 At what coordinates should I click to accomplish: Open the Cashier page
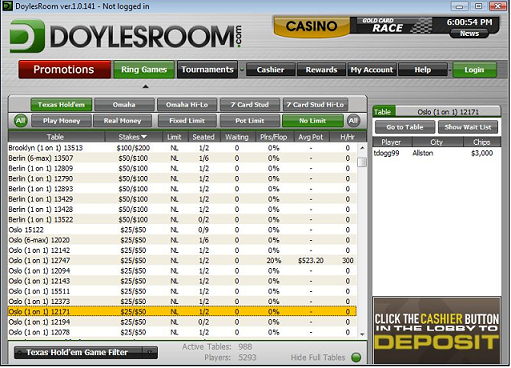[270, 70]
